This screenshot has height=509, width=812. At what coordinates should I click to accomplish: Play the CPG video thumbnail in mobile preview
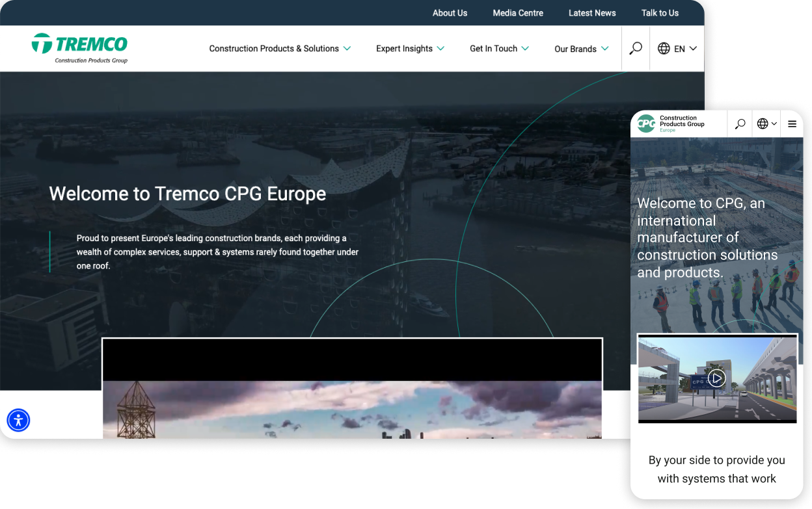pyautogui.click(x=717, y=378)
